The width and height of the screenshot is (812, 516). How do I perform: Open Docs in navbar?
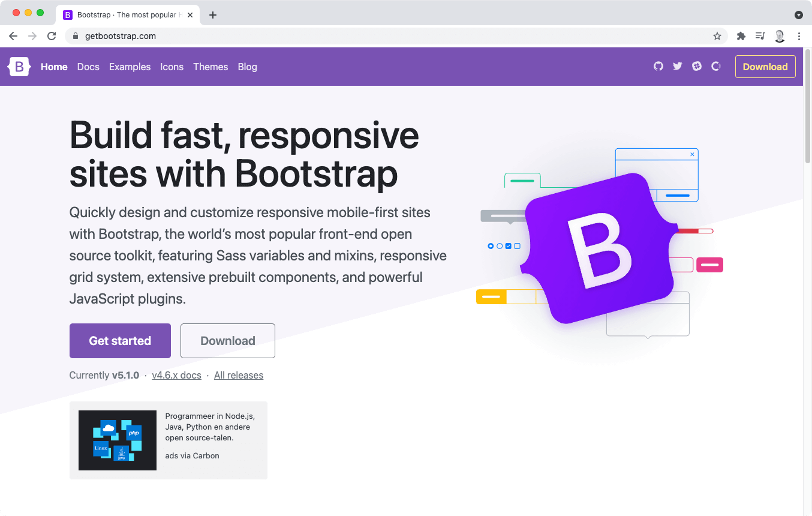point(88,67)
